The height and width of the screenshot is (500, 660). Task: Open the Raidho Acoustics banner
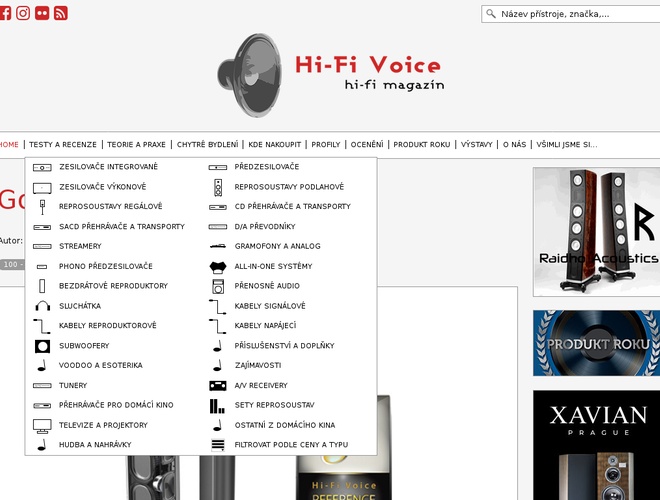[x=596, y=231]
